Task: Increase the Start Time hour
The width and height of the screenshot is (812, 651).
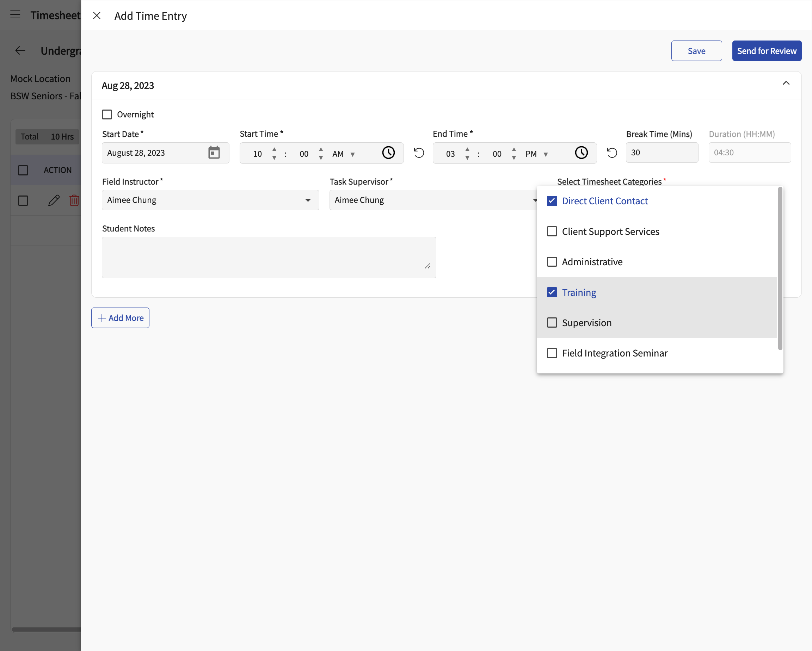Action: 274,149
